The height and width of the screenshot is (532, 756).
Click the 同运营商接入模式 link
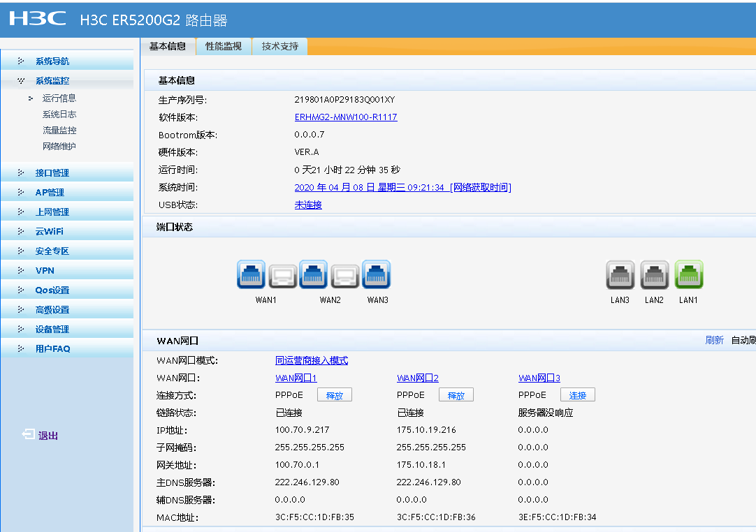point(312,361)
